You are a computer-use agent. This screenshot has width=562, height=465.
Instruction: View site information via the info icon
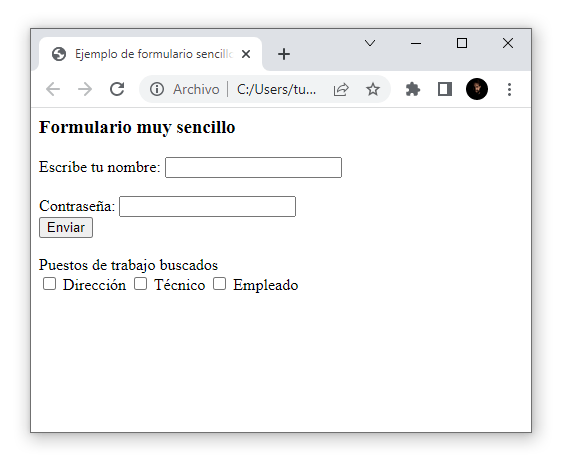pyautogui.click(x=157, y=89)
